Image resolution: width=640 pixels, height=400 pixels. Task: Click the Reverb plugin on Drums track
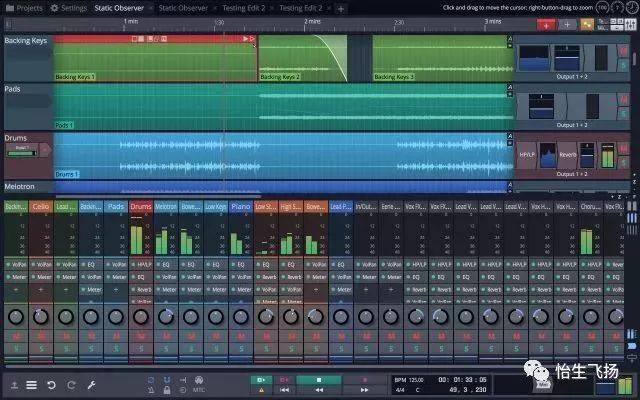point(567,155)
